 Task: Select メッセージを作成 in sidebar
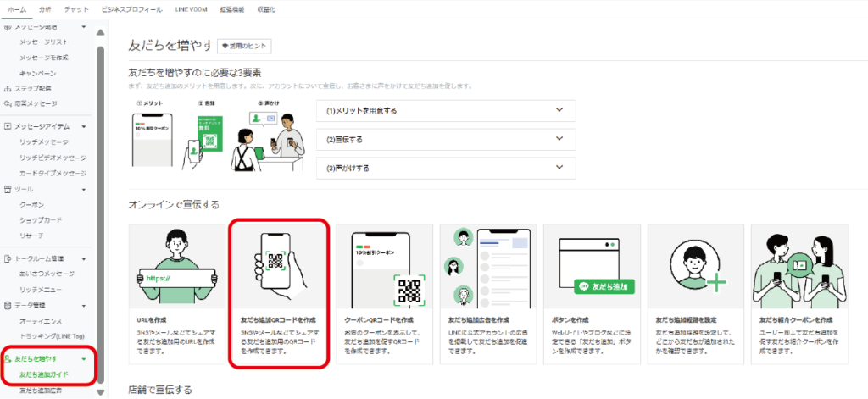44,58
